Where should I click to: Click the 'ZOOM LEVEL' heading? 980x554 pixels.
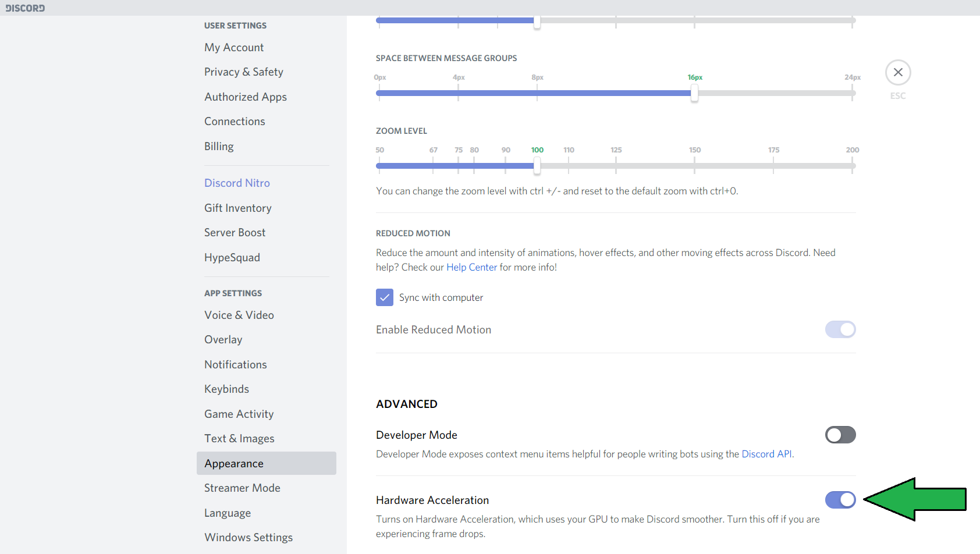click(x=402, y=131)
